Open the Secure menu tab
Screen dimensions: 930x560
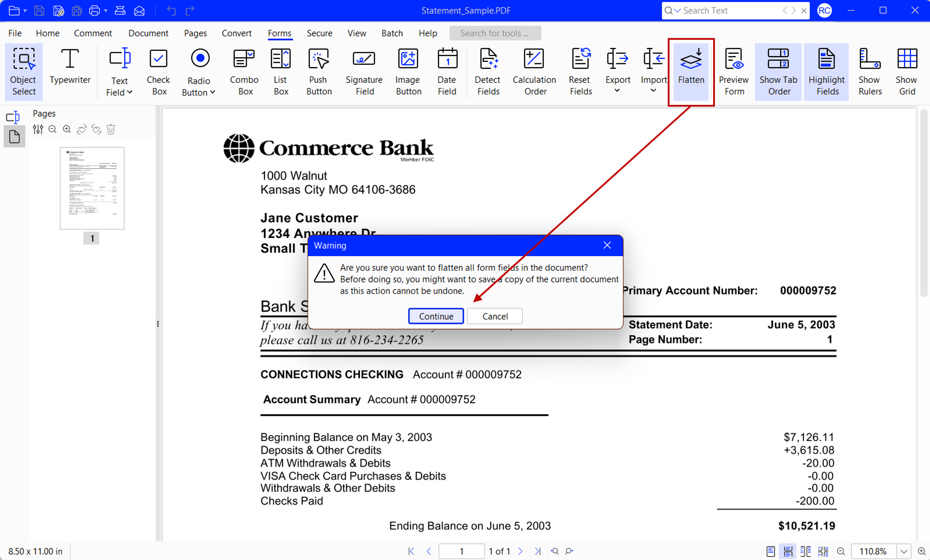[x=319, y=33]
